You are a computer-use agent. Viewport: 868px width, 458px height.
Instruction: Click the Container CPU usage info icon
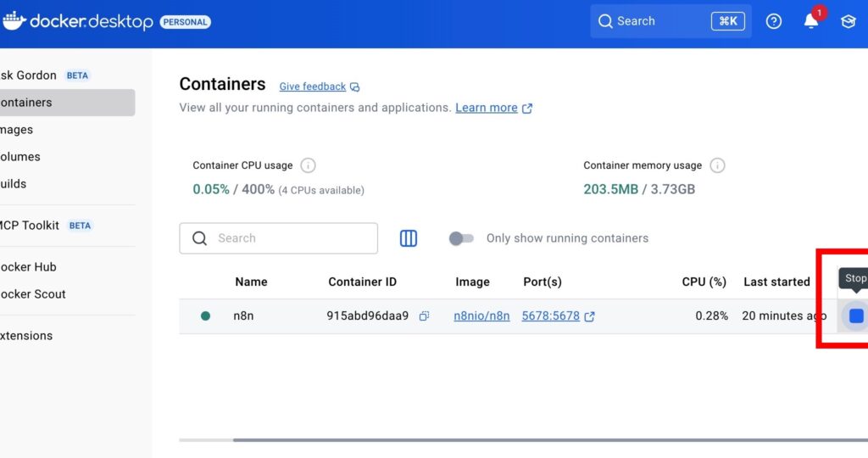[309, 165]
